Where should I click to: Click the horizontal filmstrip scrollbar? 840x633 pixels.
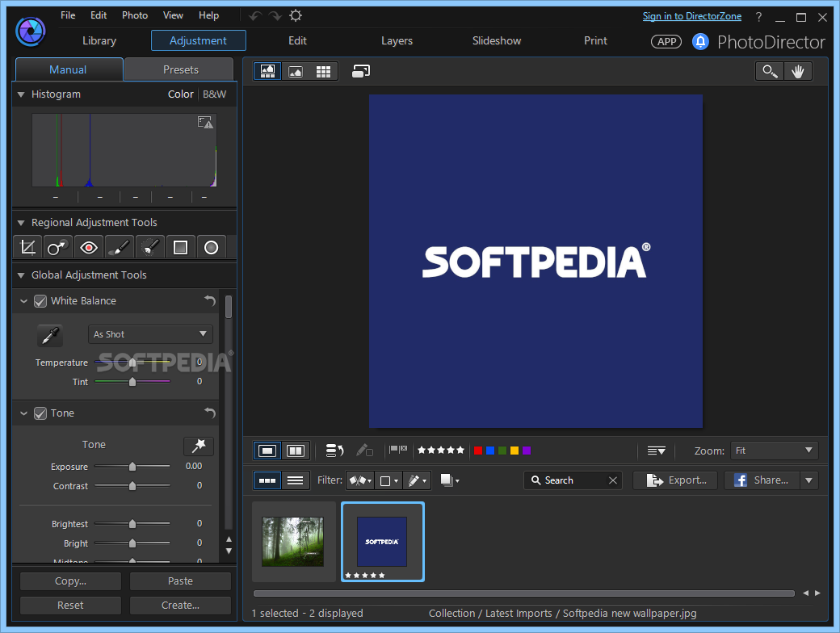pyautogui.click(x=524, y=593)
